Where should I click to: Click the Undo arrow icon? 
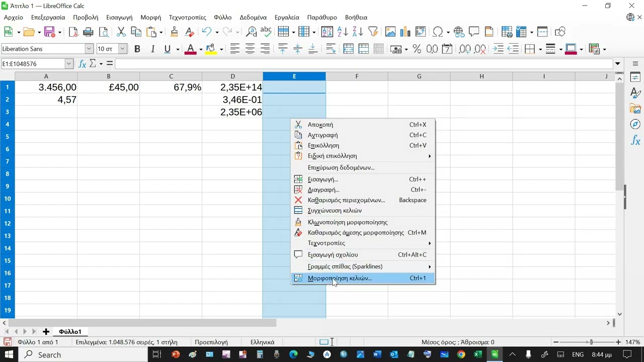point(206,32)
